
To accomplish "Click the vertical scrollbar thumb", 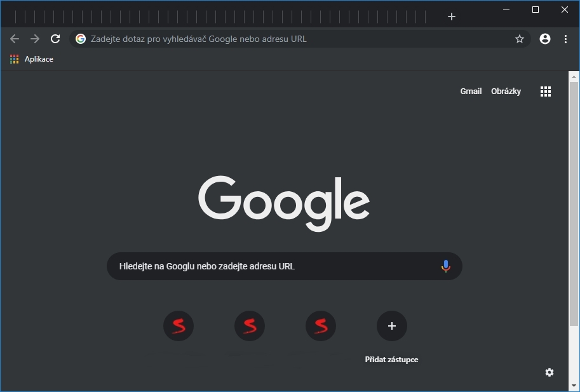I will 574,204.
